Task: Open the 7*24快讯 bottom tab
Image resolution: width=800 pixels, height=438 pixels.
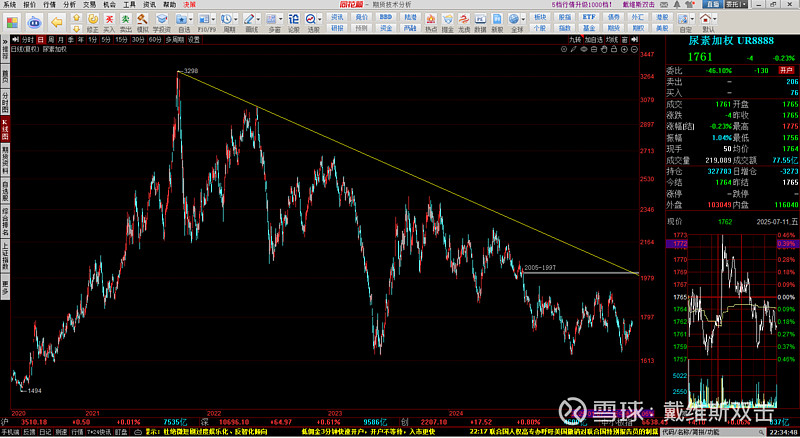Action: (99, 432)
